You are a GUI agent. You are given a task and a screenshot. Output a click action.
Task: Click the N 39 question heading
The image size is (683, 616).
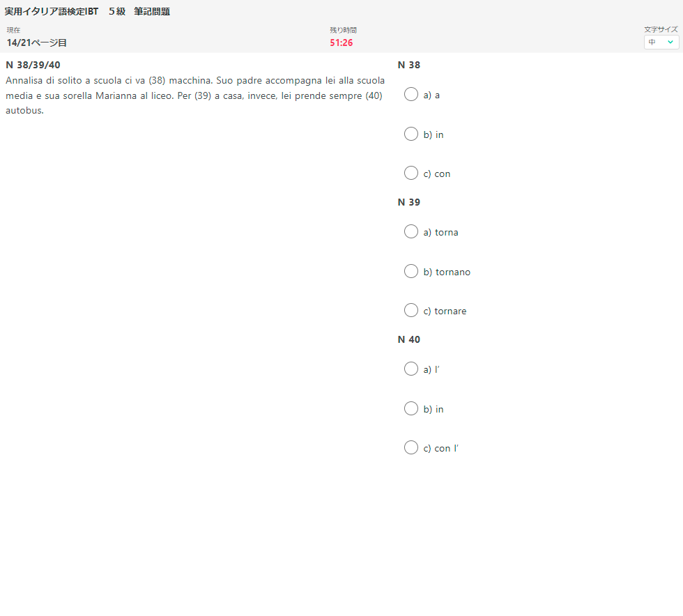click(x=408, y=202)
